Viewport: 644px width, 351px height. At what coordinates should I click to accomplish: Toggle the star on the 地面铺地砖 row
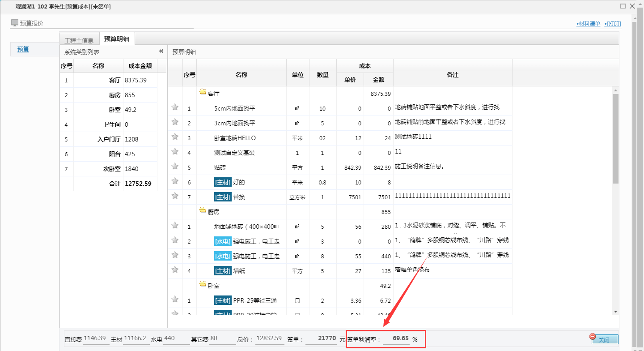[x=174, y=226]
